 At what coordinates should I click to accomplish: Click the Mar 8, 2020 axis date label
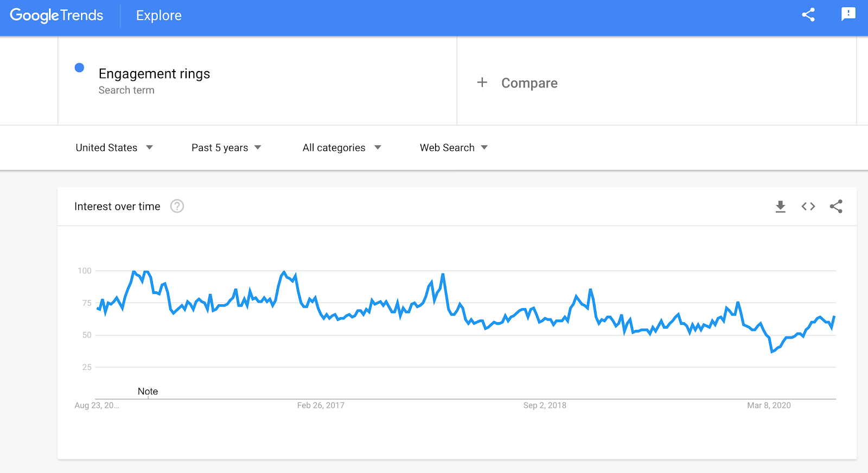769,405
